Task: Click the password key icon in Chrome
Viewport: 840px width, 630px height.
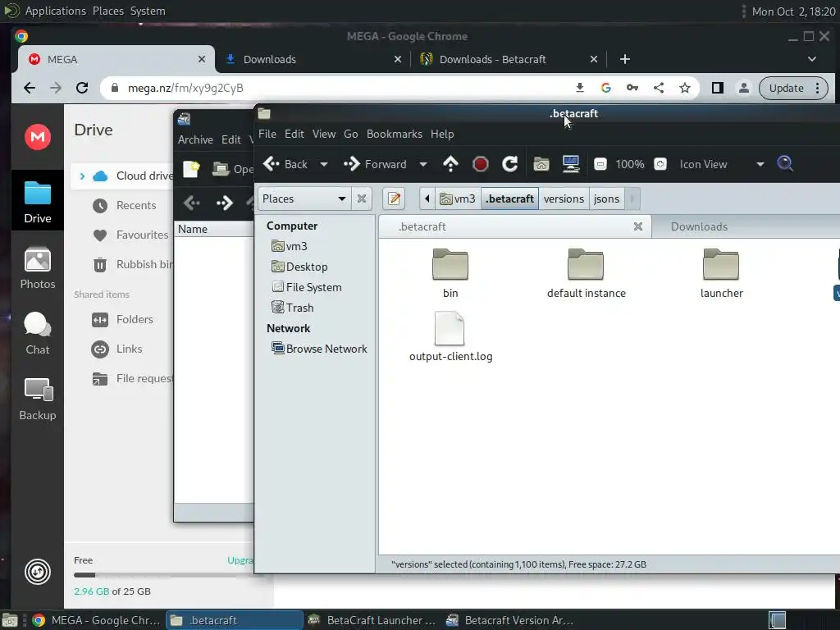Action: (x=632, y=88)
